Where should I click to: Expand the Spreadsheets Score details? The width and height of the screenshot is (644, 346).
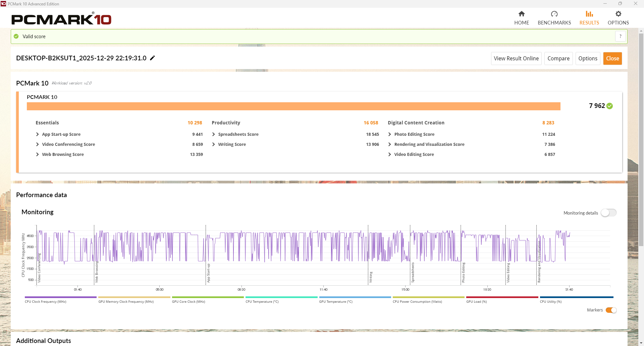point(214,134)
